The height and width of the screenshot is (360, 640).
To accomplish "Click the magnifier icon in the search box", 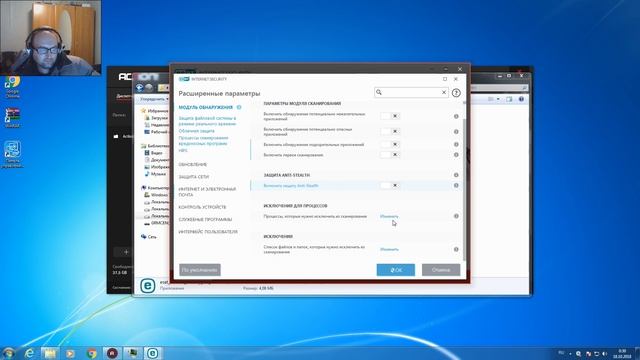I will 379,93.
